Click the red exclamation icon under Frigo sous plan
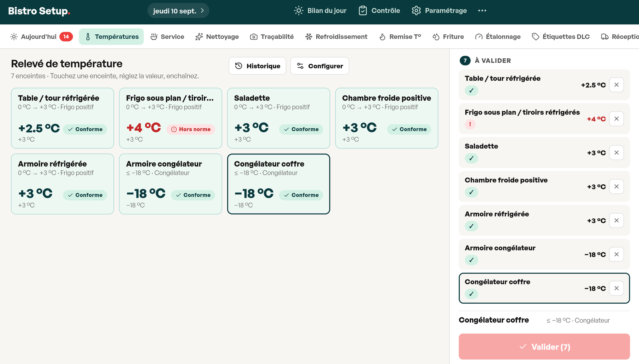 click(470, 124)
